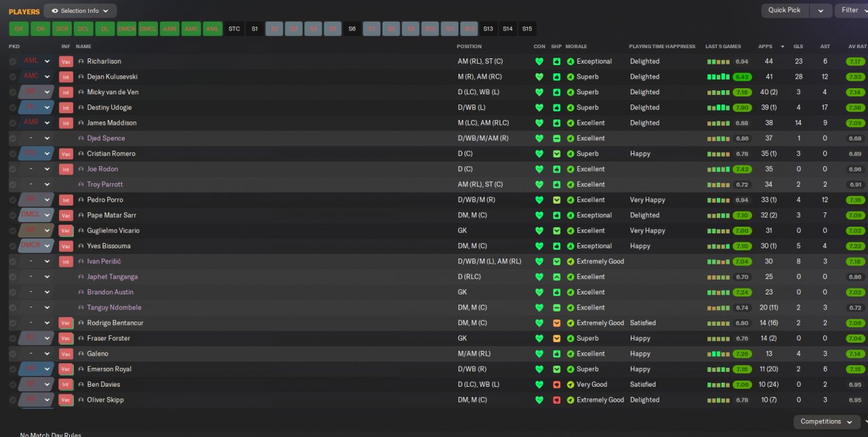This screenshot has height=437, width=868.
Task: Click Richarlison's condition heart icon
Action: point(539,61)
